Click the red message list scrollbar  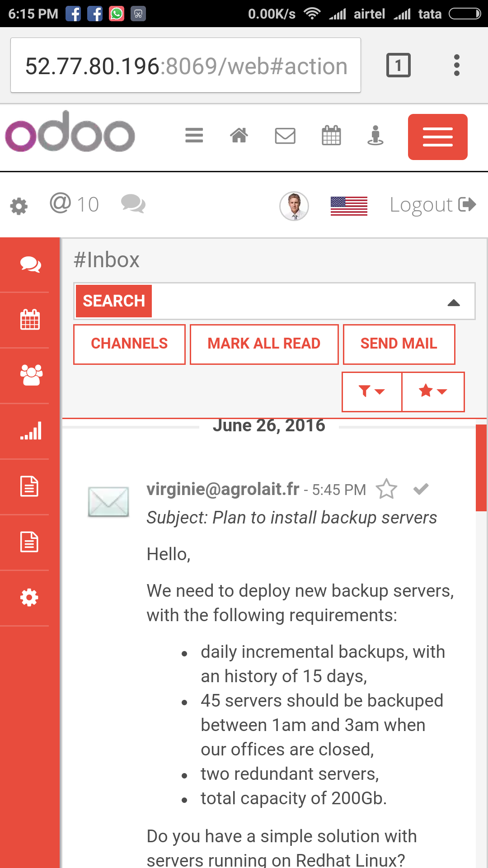point(481,468)
